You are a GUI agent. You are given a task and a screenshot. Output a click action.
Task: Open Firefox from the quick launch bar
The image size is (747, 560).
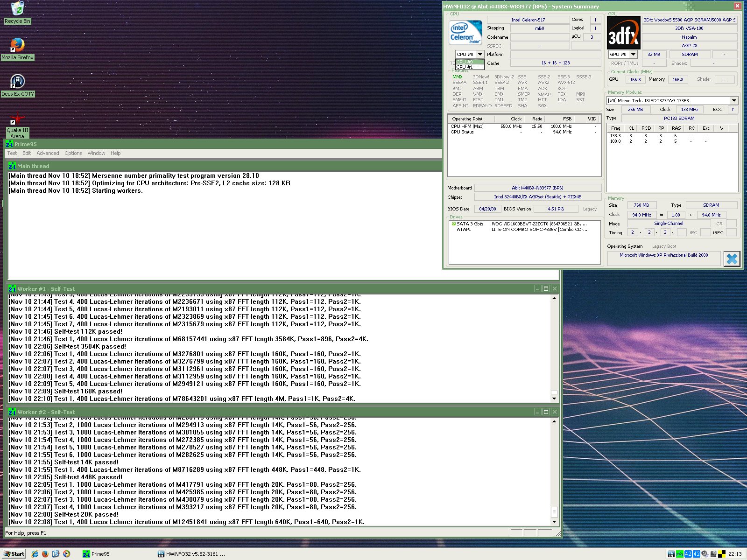coord(45,554)
